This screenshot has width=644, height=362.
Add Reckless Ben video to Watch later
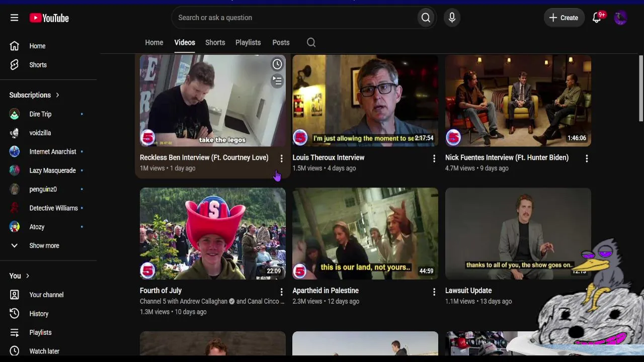pos(277,64)
